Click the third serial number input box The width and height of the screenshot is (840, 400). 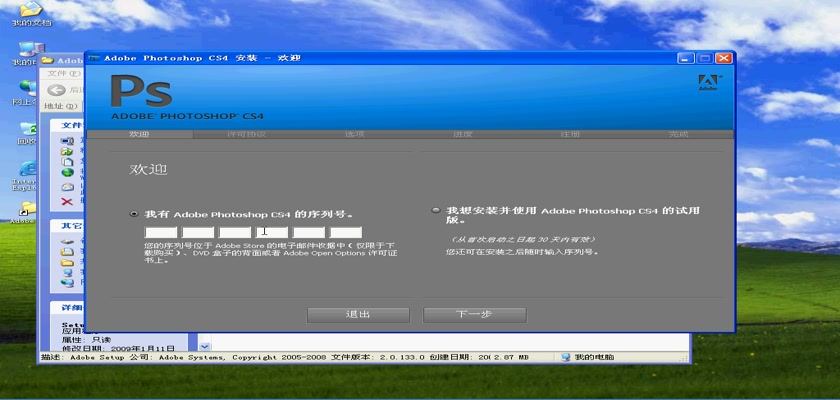point(235,232)
